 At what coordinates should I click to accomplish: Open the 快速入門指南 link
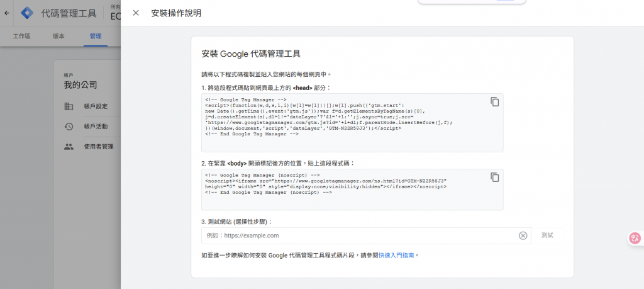(x=396, y=255)
